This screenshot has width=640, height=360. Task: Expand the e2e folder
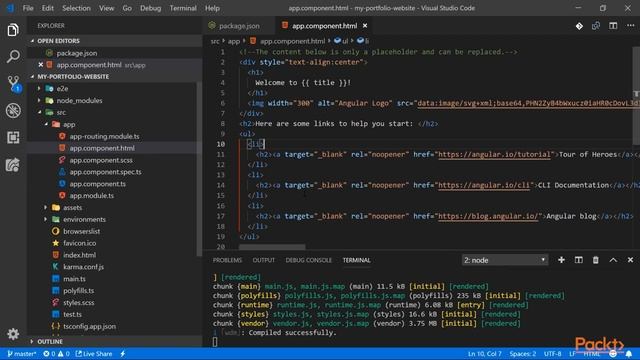[40, 89]
